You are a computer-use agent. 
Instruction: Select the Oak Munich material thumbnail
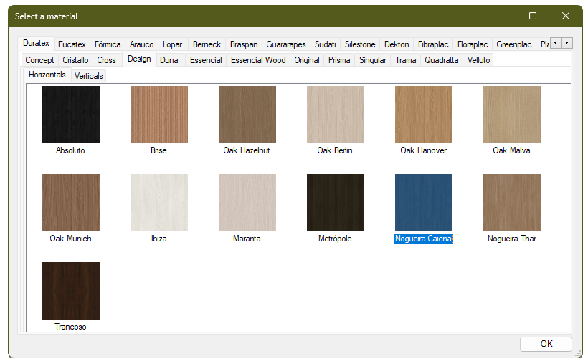click(x=71, y=203)
